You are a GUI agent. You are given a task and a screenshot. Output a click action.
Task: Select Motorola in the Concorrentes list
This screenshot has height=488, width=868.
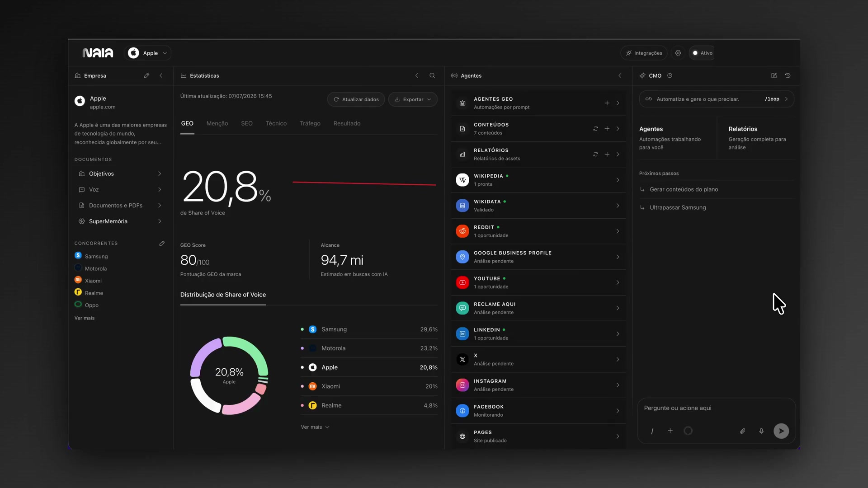91,268
